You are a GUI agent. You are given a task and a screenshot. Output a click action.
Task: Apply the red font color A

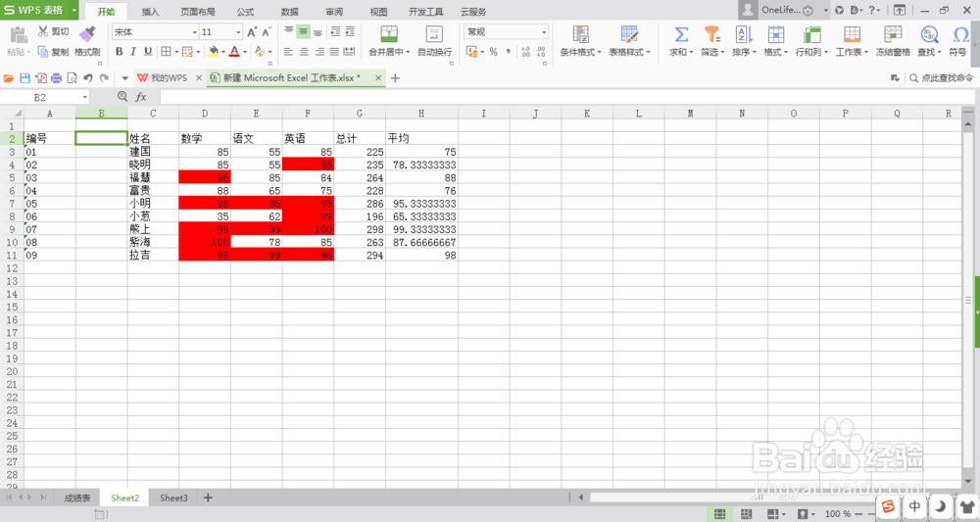234,52
